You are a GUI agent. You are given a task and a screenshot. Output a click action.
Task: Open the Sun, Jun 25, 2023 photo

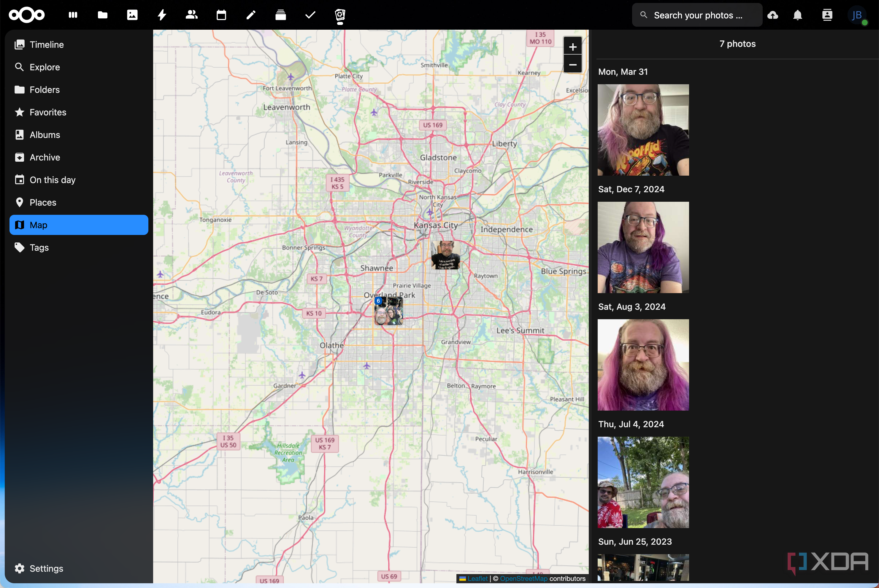pos(643,567)
